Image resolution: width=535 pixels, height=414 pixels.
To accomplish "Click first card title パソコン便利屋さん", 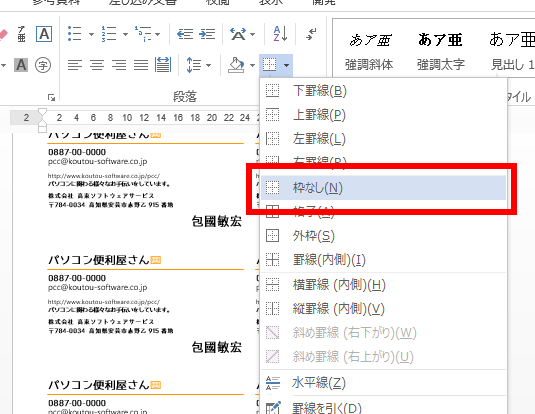I will click(x=98, y=136).
